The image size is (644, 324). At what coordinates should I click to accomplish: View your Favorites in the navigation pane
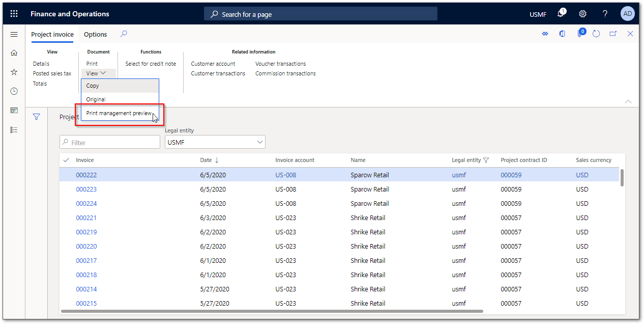(x=14, y=72)
